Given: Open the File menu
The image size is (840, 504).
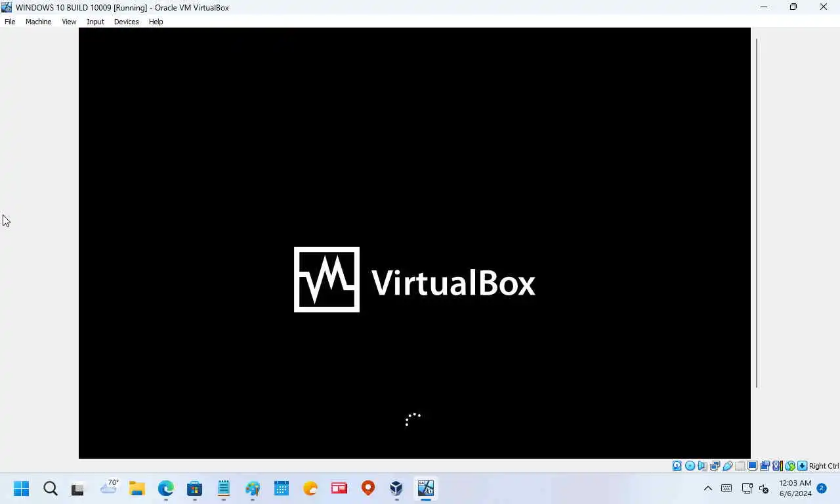Looking at the screenshot, I should point(10,22).
